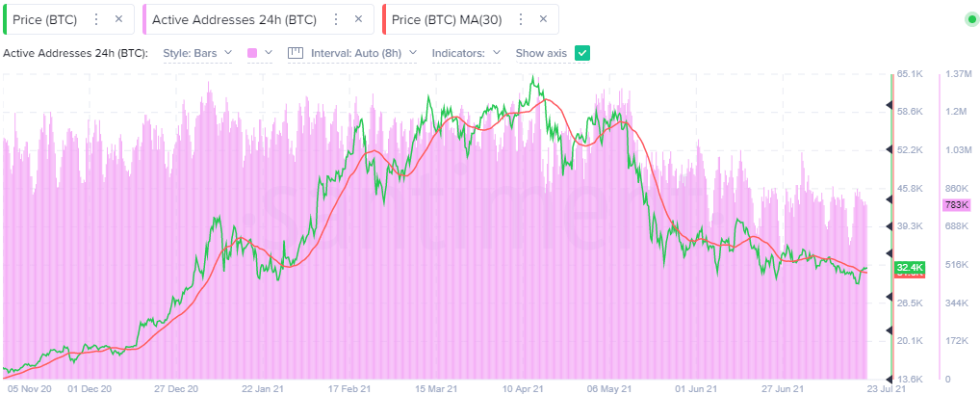
Task: Expand the Style: Bars dropdown
Action: click(197, 53)
